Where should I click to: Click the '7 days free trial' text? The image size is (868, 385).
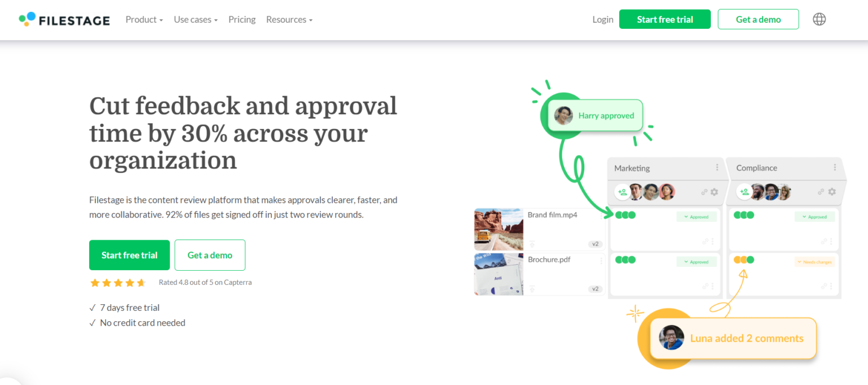129,308
